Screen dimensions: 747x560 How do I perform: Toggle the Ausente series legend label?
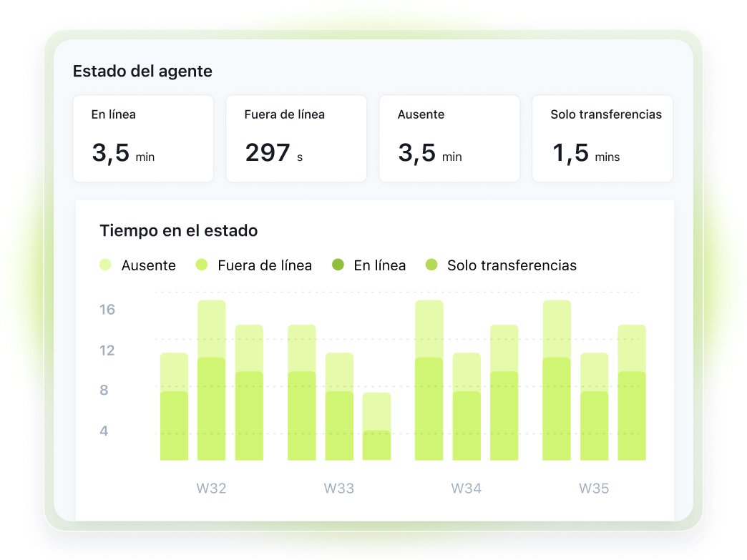click(148, 265)
